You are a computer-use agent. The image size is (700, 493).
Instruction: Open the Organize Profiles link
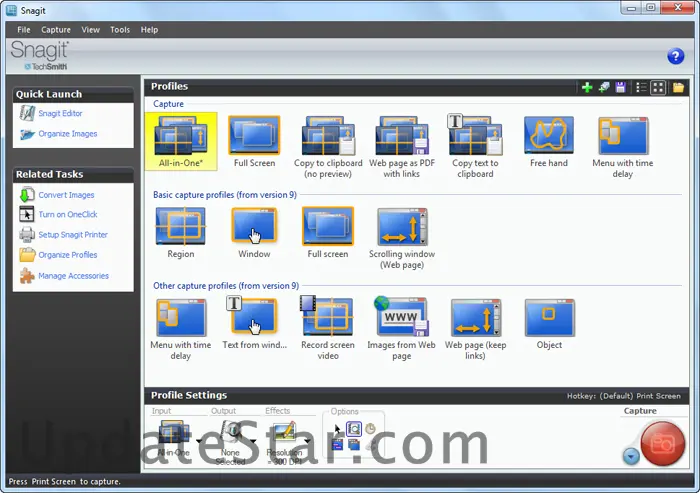coord(67,255)
